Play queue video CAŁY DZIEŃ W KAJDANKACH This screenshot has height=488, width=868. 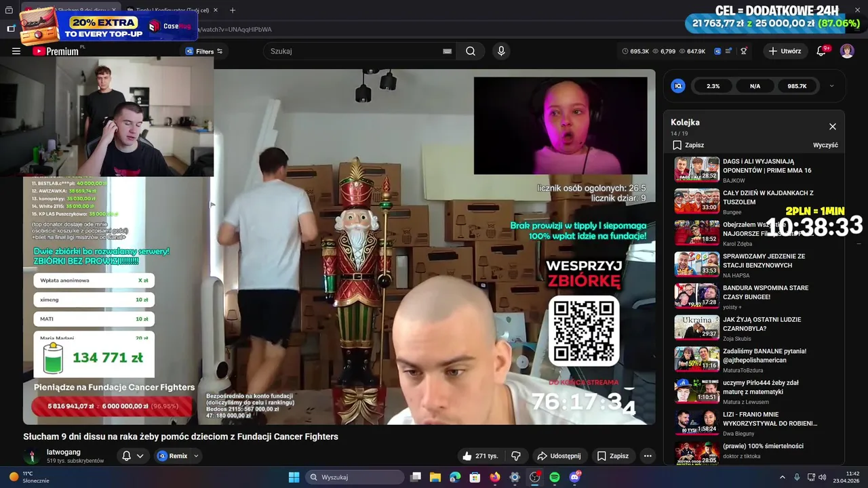[x=753, y=201]
